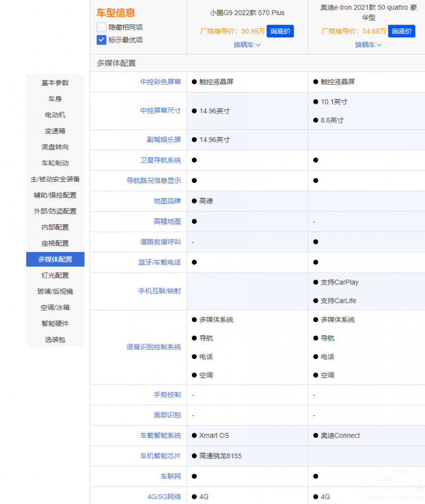This screenshot has height=504, width=425.
Task: Expand 换辆车 dropdown under 奥迪e-tron
Action: click(368, 44)
